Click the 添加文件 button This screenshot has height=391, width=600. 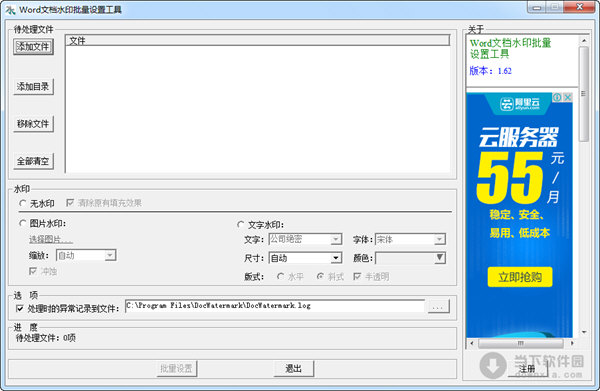click(33, 47)
